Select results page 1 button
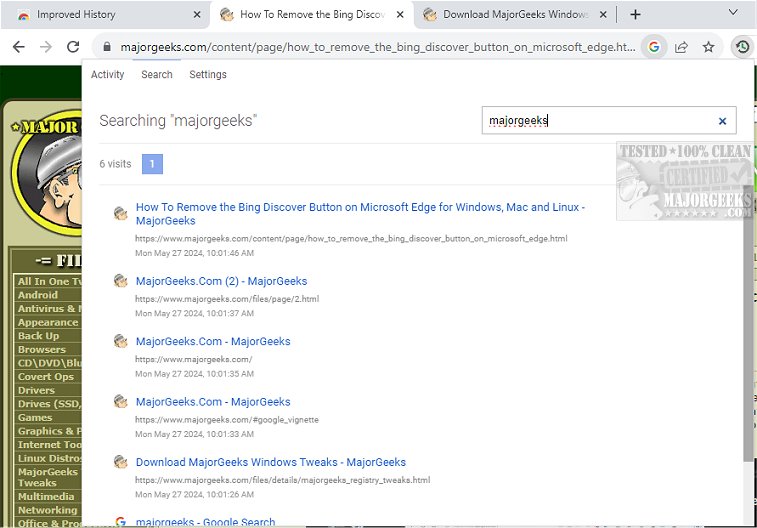Viewport: 757px width, 528px height. tap(152, 164)
